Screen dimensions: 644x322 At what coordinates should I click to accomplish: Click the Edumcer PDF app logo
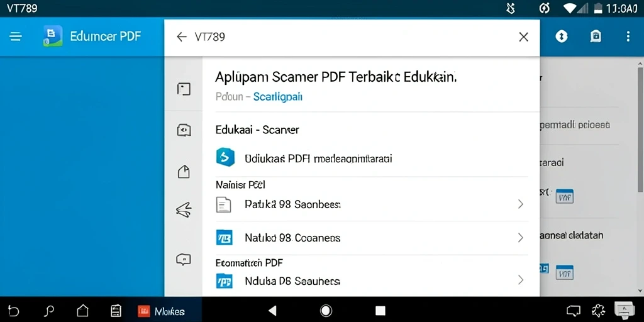coord(53,36)
